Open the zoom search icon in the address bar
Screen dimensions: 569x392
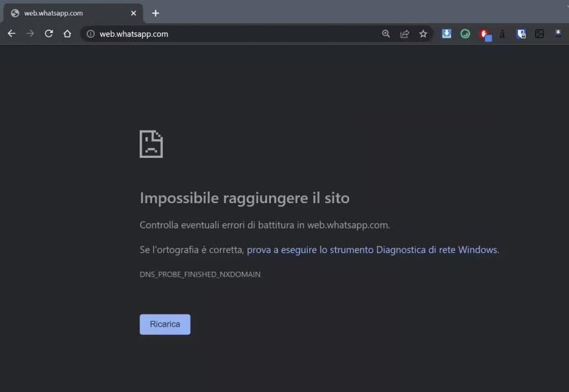[386, 34]
